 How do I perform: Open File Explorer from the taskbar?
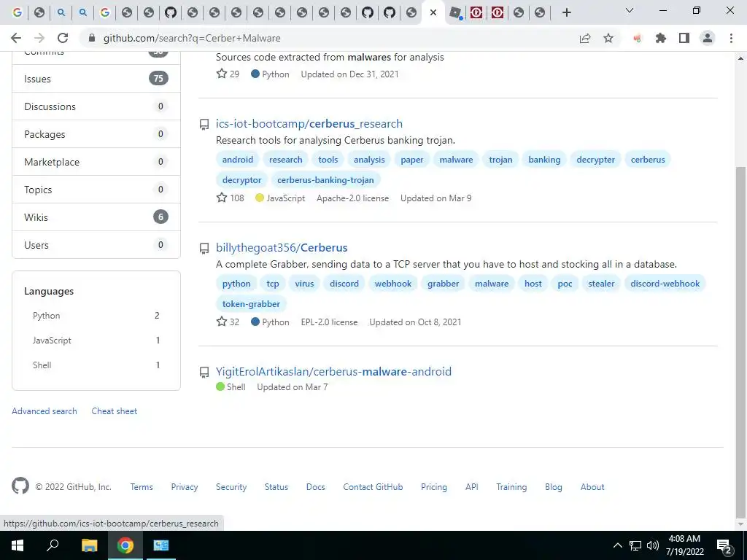coord(89,545)
